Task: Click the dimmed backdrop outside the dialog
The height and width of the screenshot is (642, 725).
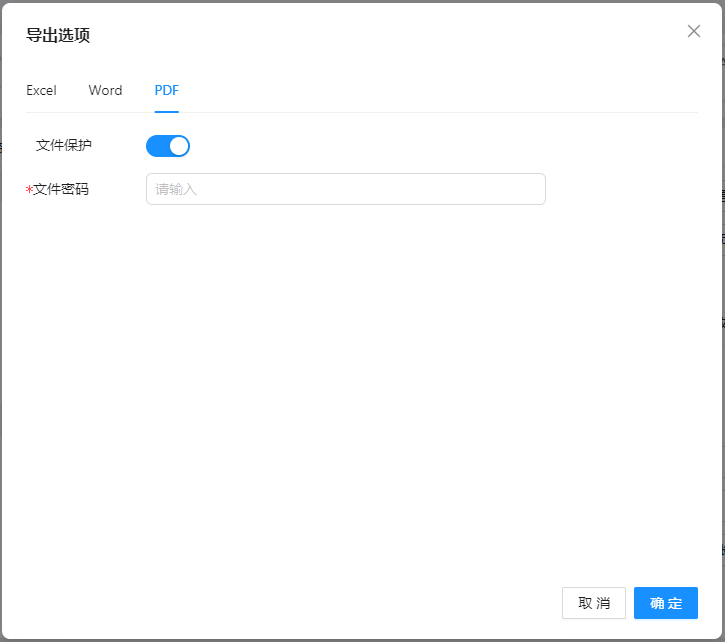Action: (x=722, y=400)
